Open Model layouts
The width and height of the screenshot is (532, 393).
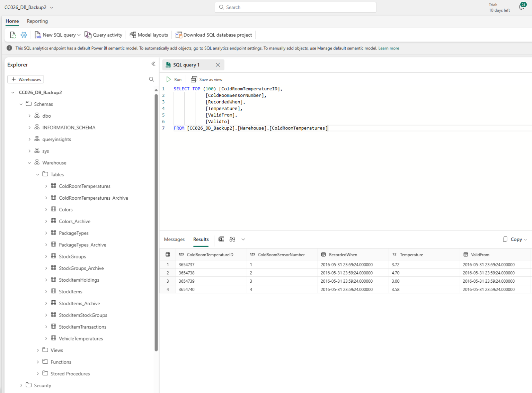click(149, 35)
